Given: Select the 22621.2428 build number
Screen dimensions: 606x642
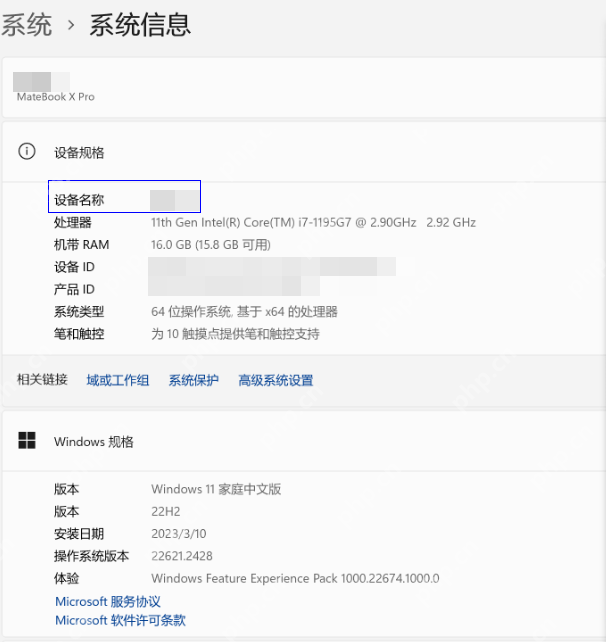Looking at the screenshot, I should point(182,556).
